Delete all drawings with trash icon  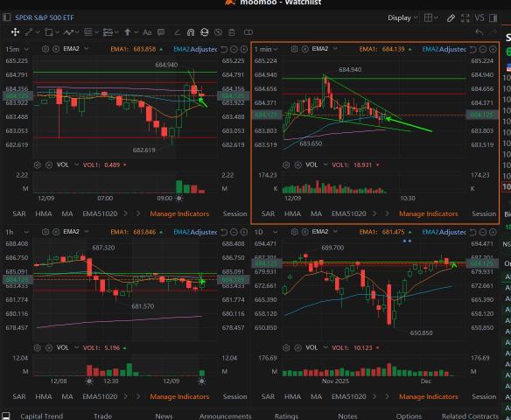coord(231,31)
